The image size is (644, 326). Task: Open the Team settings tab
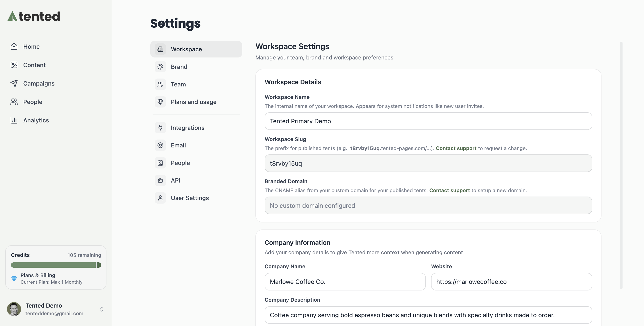196,84
